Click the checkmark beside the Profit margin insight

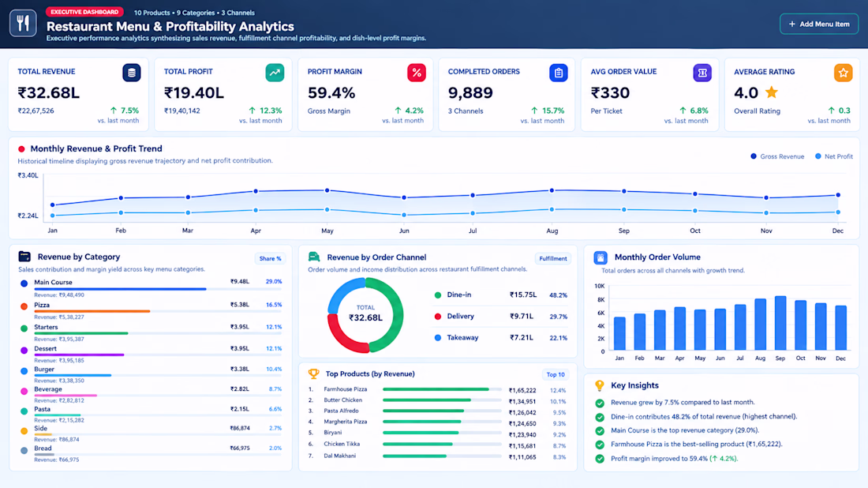[x=600, y=459]
